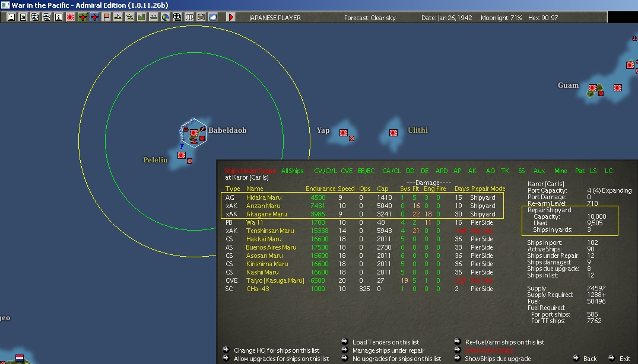Image resolution: width=638 pixels, height=364 pixels.
Task: Filter list by SS submarines
Action: coord(522,171)
